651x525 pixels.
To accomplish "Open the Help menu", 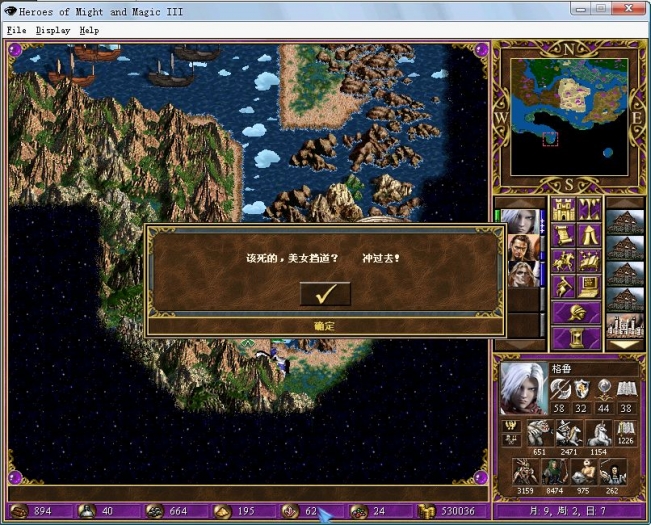I will click(x=89, y=30).
